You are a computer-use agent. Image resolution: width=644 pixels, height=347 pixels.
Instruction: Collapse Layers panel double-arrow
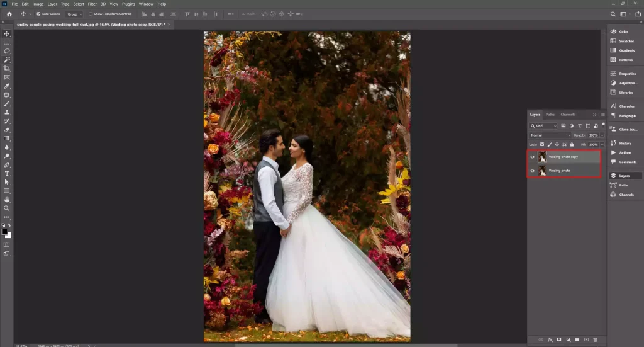594,115
